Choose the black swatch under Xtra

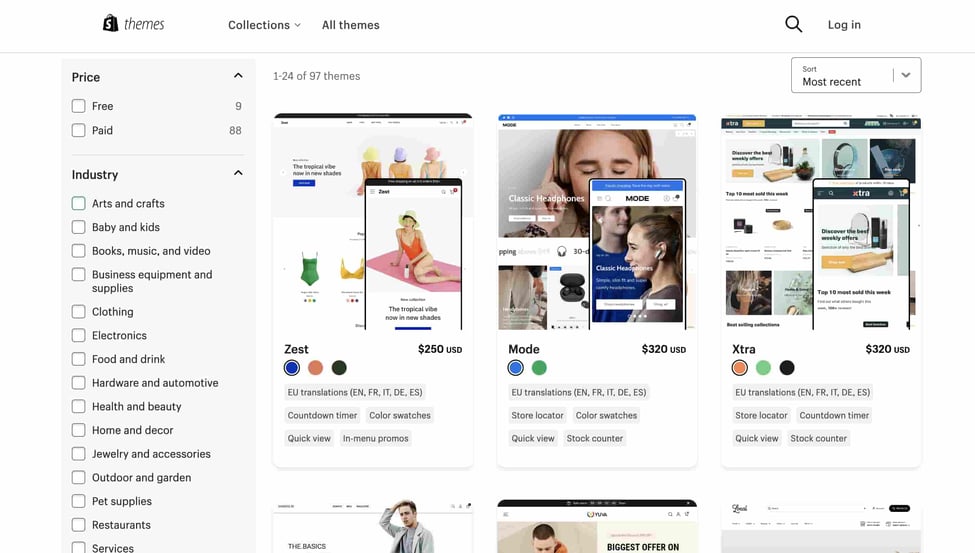pyautogui.click(x=787, y=368)
